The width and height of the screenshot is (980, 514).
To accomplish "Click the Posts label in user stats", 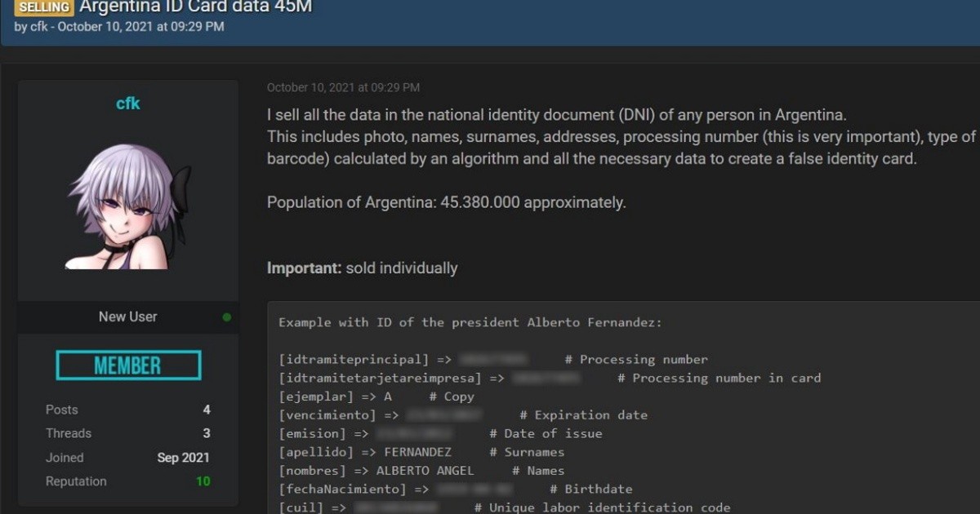I will coord(62,410).
